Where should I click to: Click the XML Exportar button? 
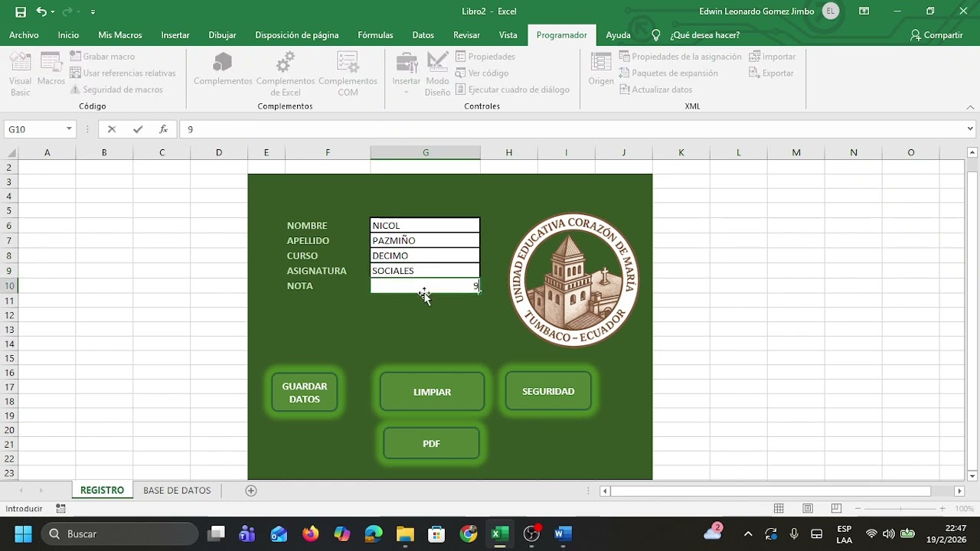(771, 73)
